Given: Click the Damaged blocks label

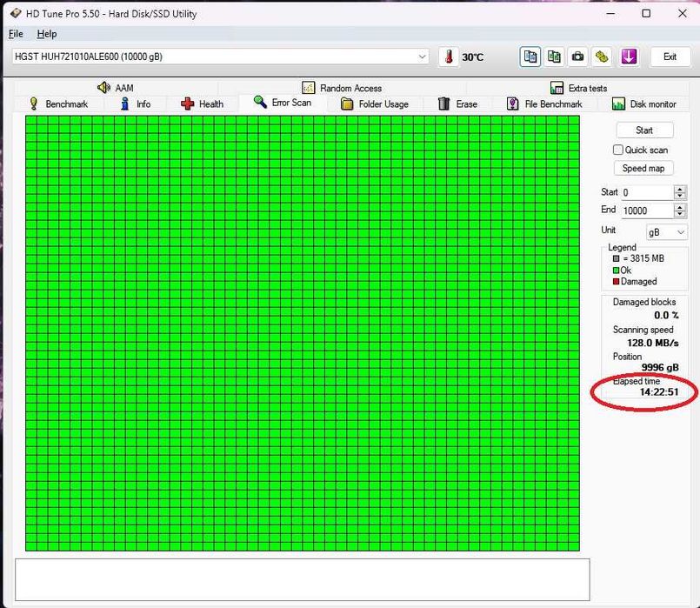Looking at the screenshot, I should [x=644, y=302].
